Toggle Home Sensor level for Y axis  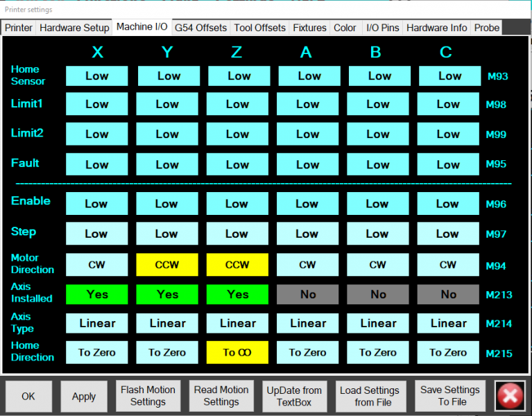[x=169, y=76]
